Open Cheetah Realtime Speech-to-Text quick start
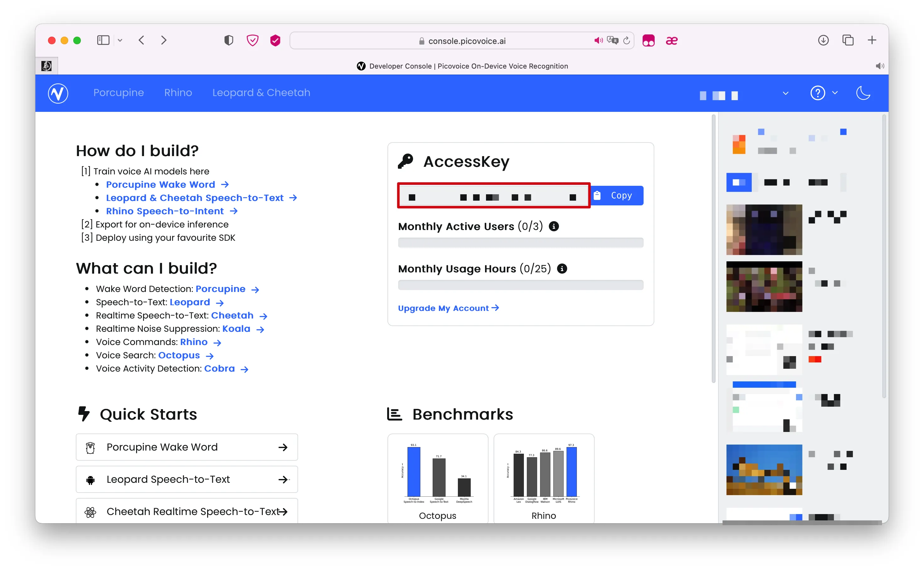Viewport: 924px width, 570px height. tap(187, 511)
